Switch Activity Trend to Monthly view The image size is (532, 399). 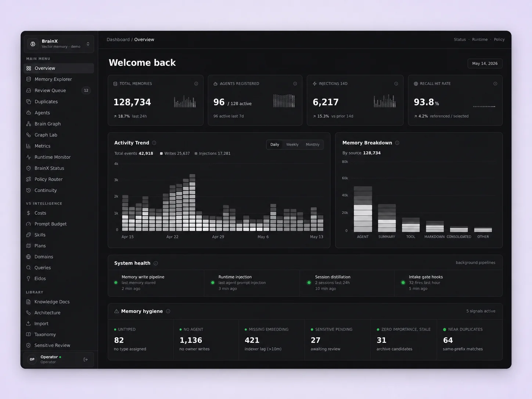coord(313,145)
